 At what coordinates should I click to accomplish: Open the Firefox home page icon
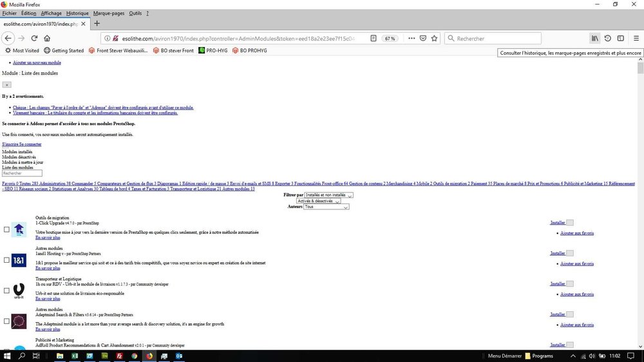tap(47, 38)
